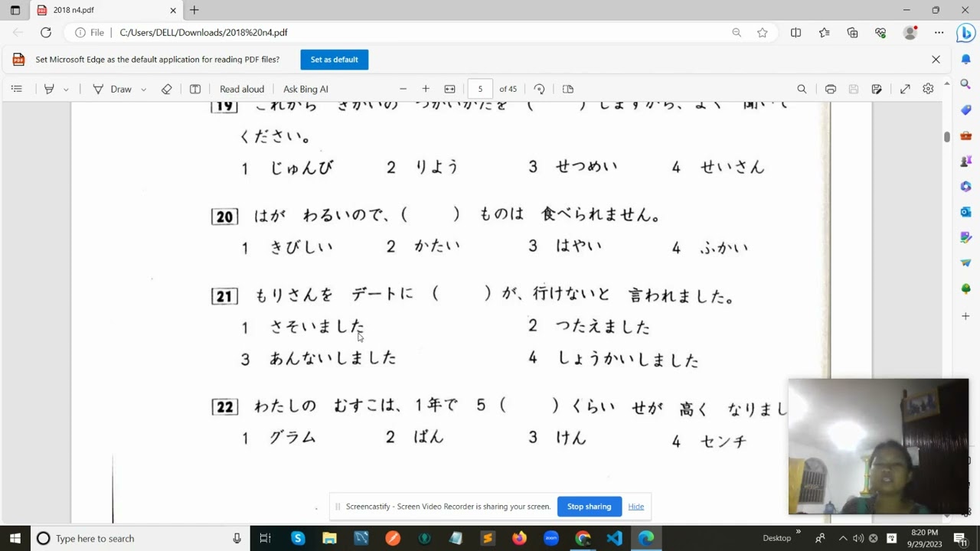Add a sidebar app with plus
Image resolution: width=980 pixels, height=551 pixels.
[x=965, y=315]
